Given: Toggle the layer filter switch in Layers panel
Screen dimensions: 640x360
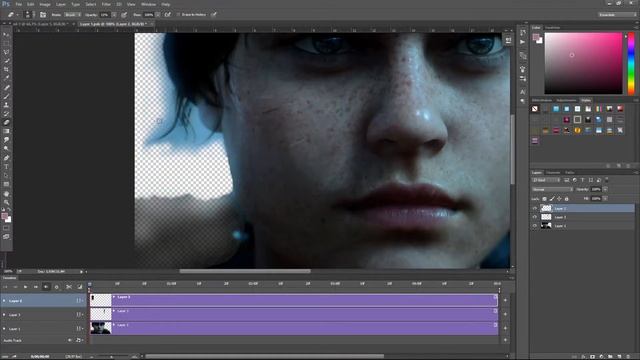Looking at the screenshot, I should tap(607, 180).
